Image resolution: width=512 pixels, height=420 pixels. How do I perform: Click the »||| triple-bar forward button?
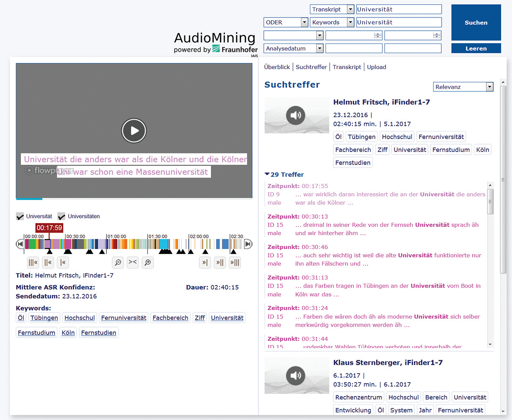tap(235, 262)
